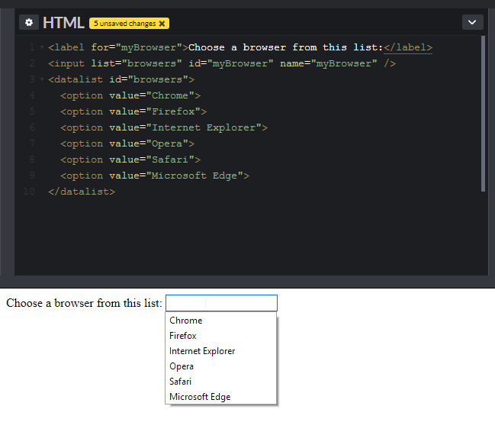Choose Opera from the suggestion list
This screenshot has width=495, height=448.
pos(220,366)
